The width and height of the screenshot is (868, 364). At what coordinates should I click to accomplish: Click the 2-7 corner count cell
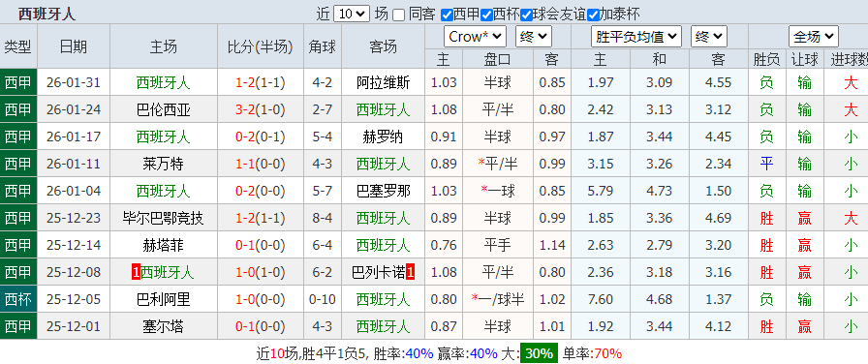(x=323, y=109)
